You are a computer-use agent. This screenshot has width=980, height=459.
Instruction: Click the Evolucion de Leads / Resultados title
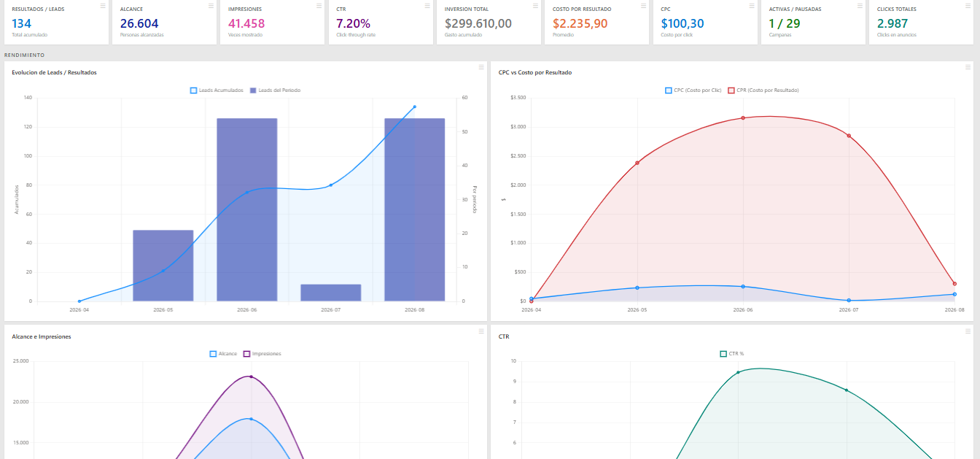55,72
